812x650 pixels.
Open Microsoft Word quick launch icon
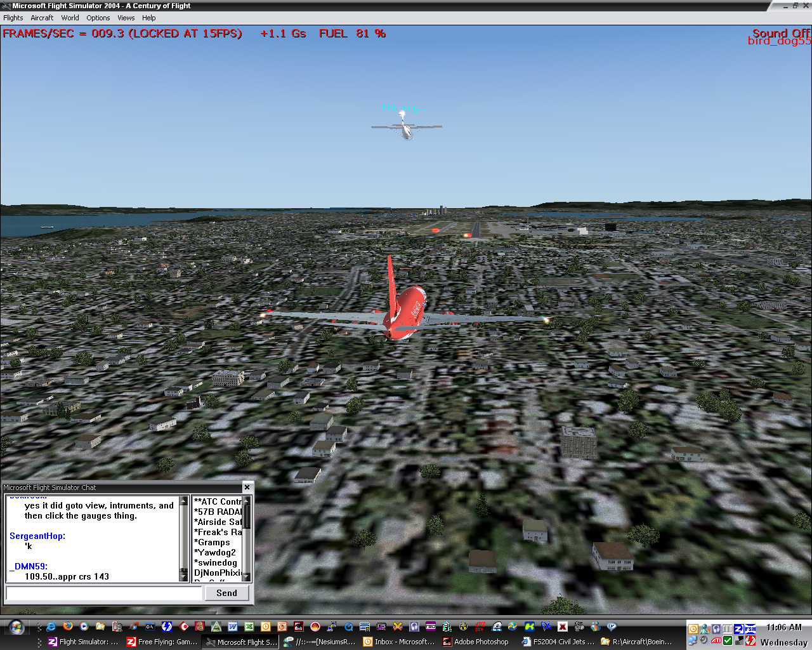(x=233, y=627)
